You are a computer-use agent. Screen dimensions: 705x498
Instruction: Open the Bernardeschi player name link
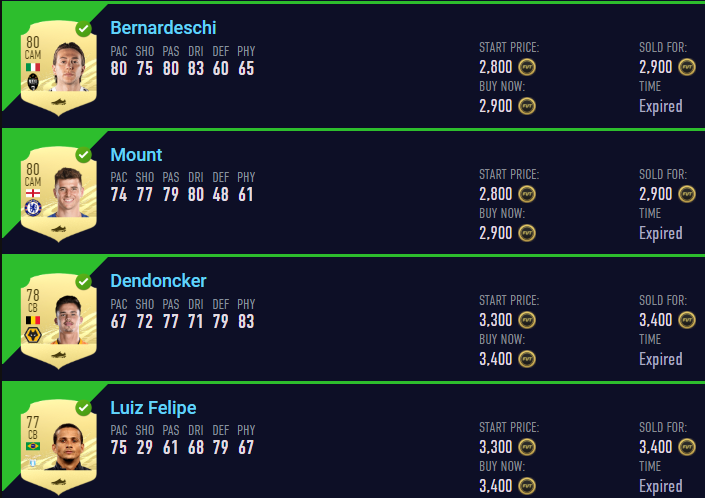tap(163, 28)
